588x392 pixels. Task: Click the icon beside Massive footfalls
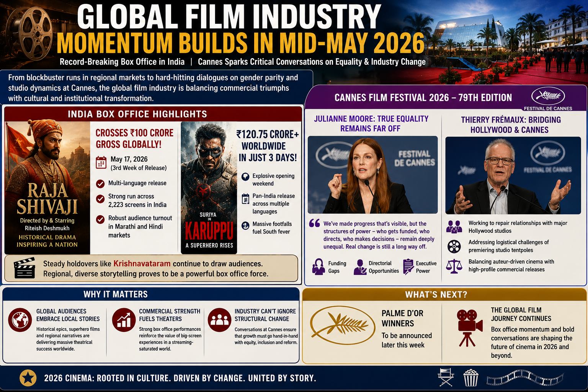click(245, 225)
